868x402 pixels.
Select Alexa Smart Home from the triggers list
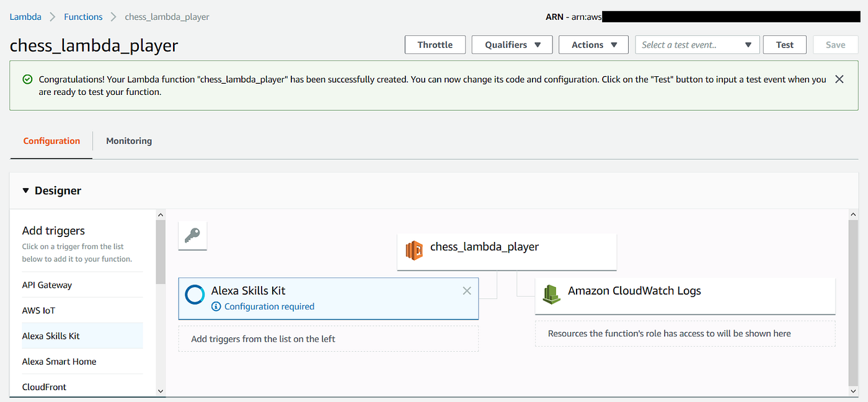point(59,361)
